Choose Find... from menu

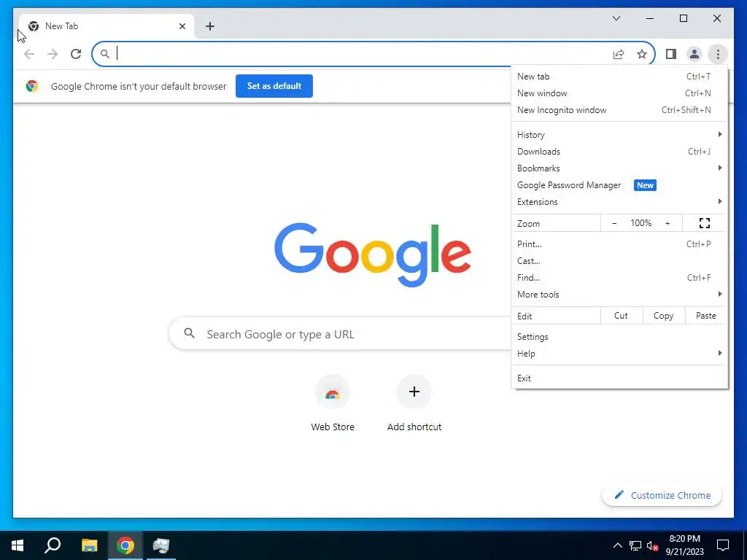click(619, 278)
